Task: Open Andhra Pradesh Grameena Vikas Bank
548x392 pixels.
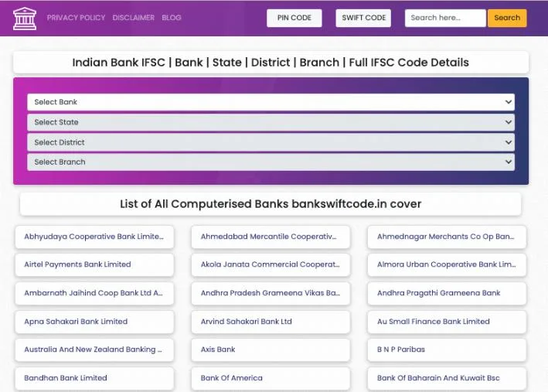Action: click(271, 293)
